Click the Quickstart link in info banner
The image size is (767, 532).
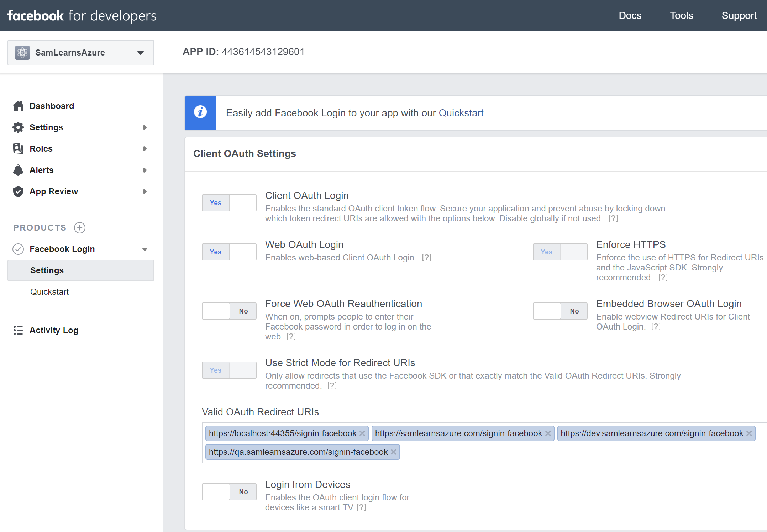pos(461,113)
